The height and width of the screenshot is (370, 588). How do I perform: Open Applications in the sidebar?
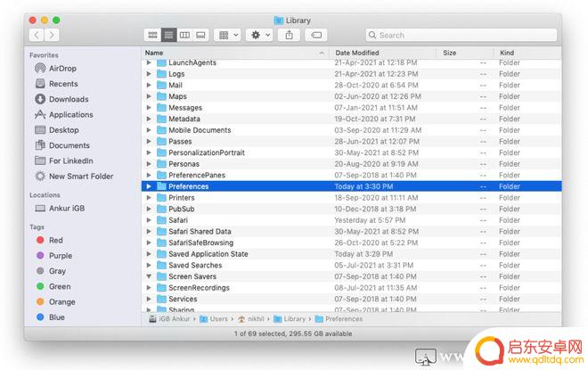(64, 114)
